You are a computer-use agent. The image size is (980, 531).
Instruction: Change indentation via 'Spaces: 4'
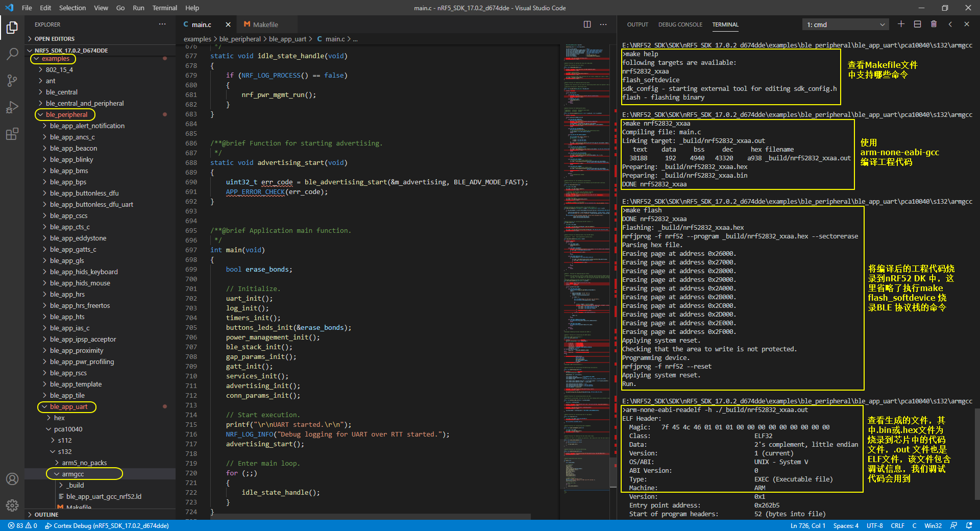pos(846,525)
